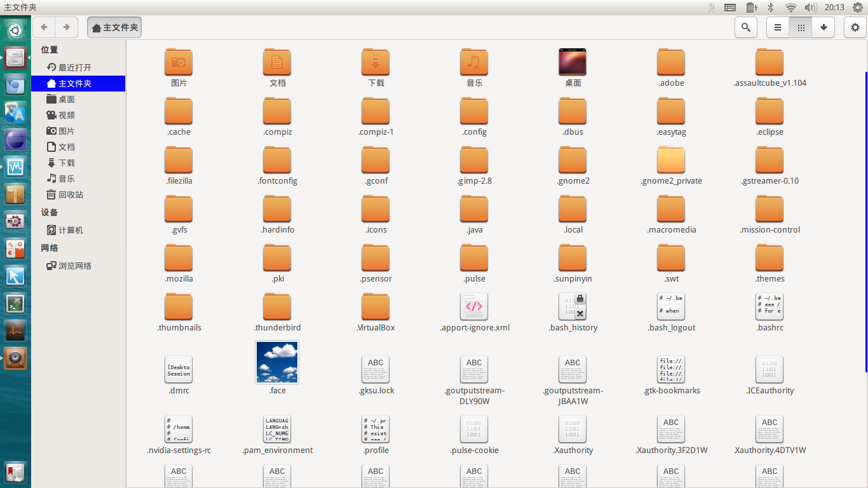Click the speaker application launcher icon

pyautogui.click(x=15, y=358)
